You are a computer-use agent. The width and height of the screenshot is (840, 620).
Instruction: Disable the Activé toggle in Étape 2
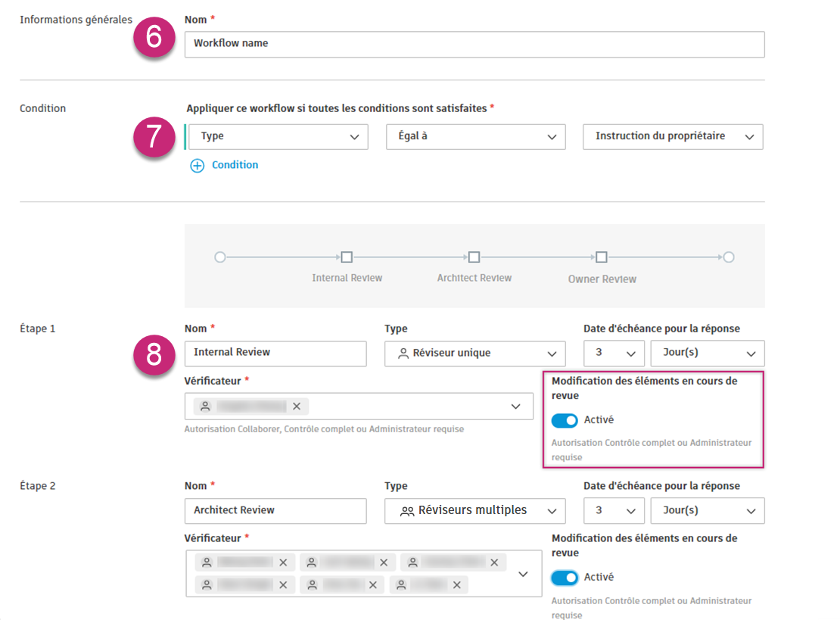pyautogui.click(x=563, y=577)
